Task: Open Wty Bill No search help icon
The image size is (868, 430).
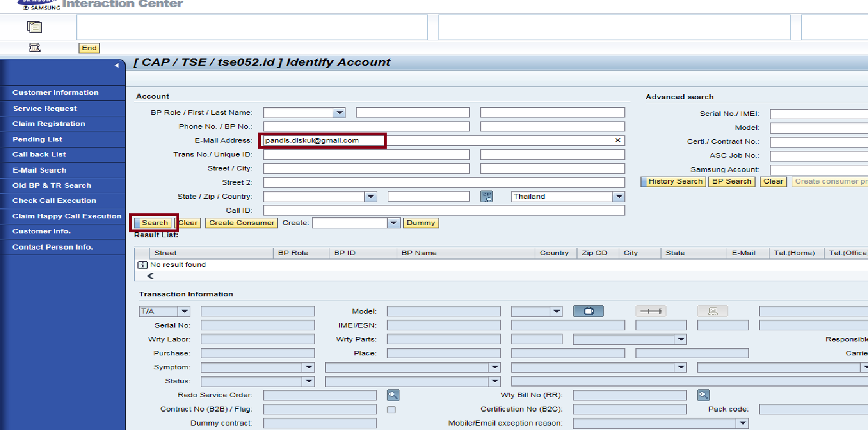Action: (x=704, y=395)
